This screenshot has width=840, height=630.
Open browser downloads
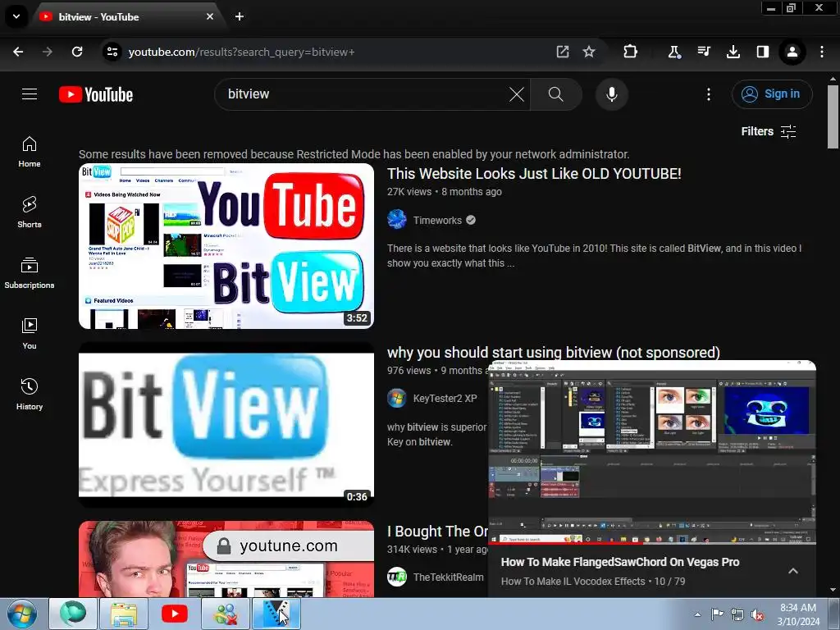pyautogui.click(x=733, y=52)
